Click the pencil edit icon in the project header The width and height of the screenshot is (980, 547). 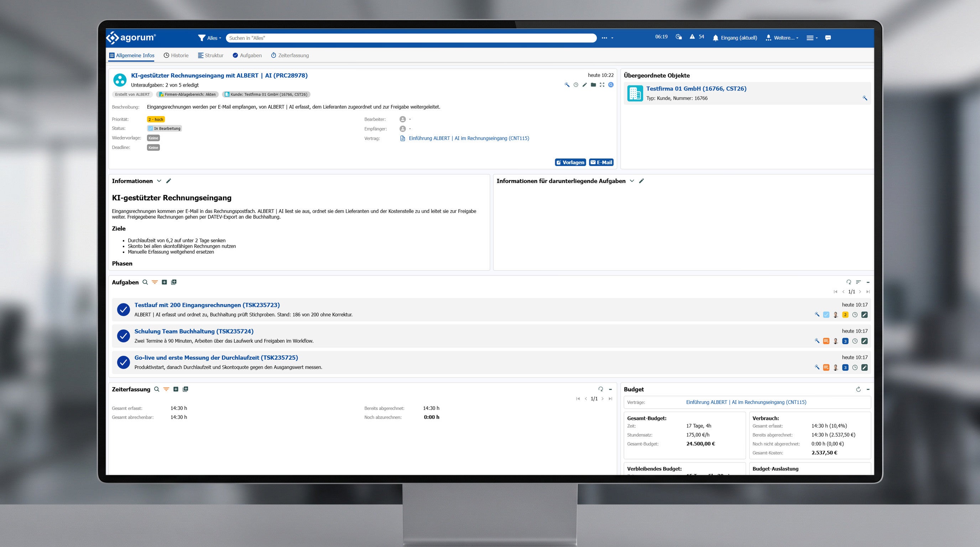click(585, 85)
